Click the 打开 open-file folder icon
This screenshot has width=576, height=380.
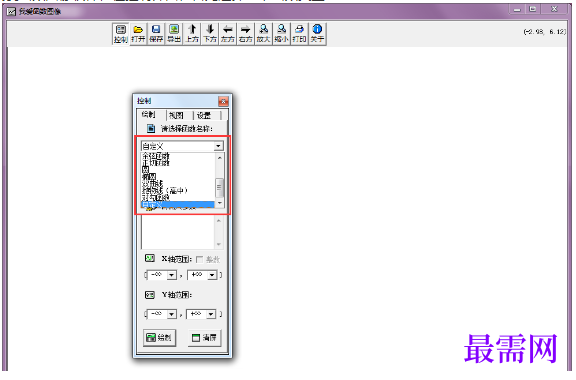point(138,33)
